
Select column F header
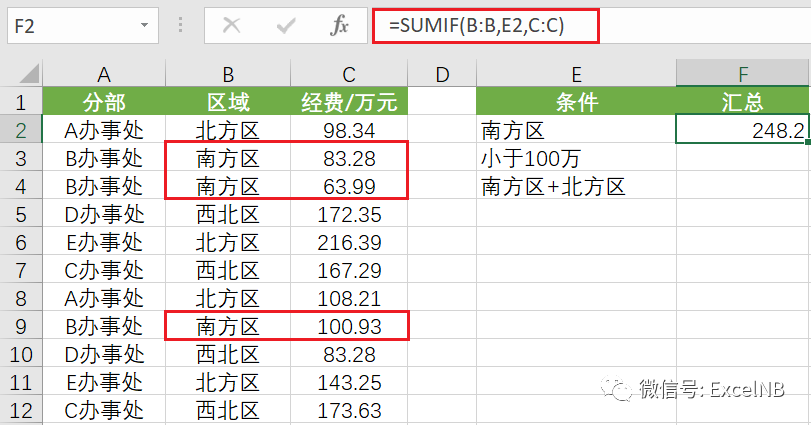[743, 74]
